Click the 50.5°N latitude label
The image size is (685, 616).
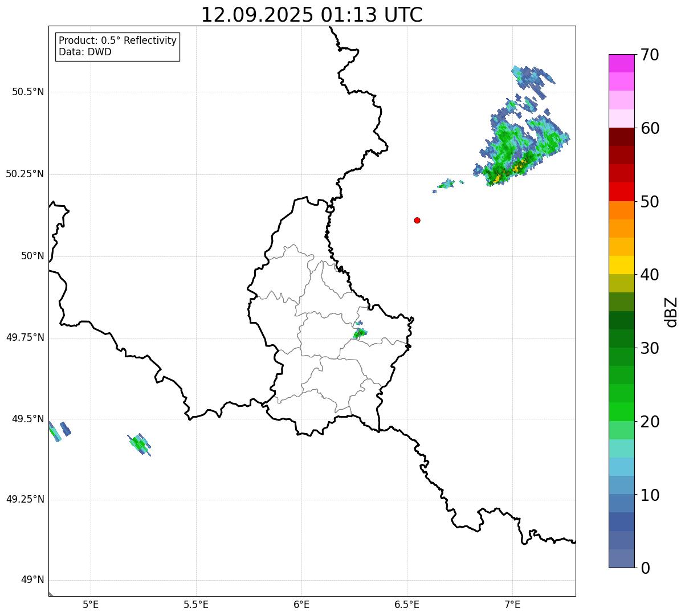pyautogui.click(x=28, y=92)
